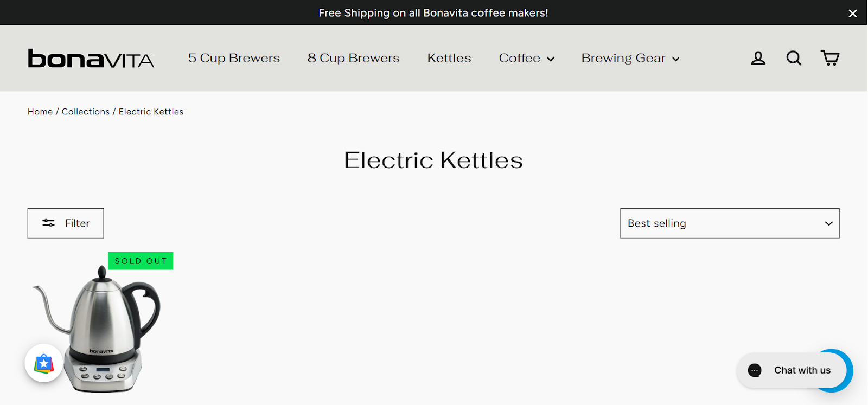Expand the Coffee menu chevron
The image size is (868, 405).
551,59
